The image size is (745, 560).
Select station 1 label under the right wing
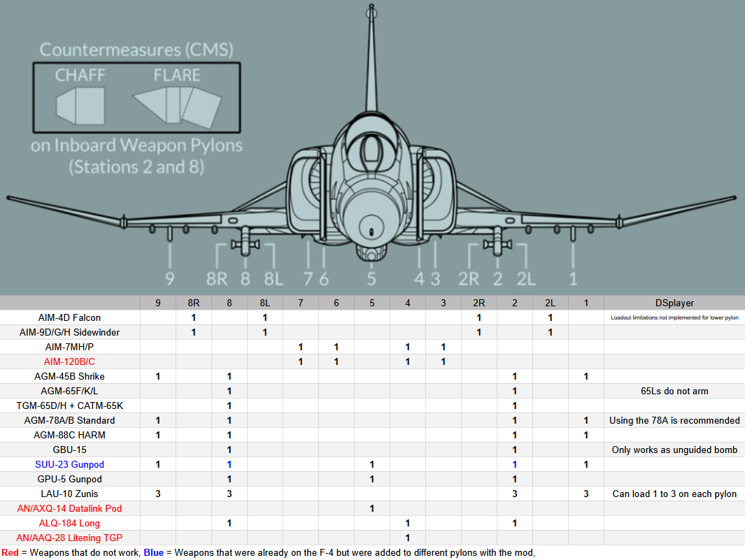coord(574,279)
